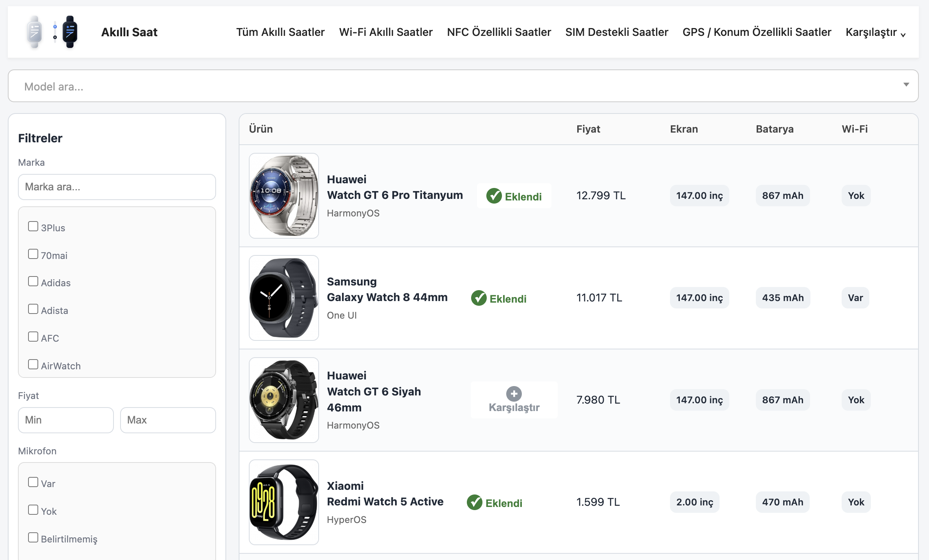Open Tüm Akıllı Saatler listing
The height and width of the screenshot is (560, 929).
(x=280, y=32)
